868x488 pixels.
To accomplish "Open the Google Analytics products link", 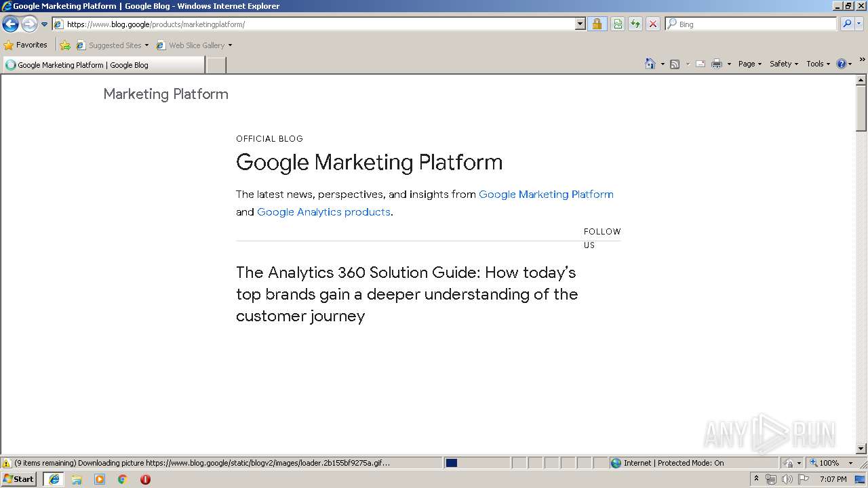I will (323, 212).
